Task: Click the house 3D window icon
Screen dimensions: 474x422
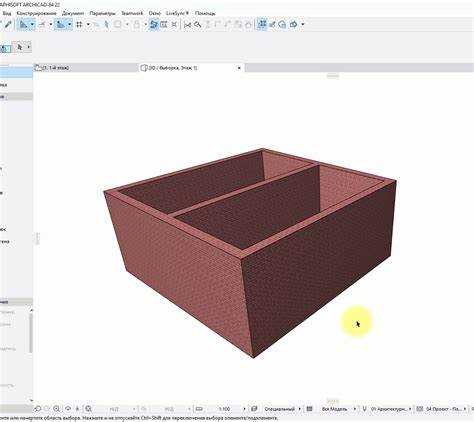Action: 282,24
